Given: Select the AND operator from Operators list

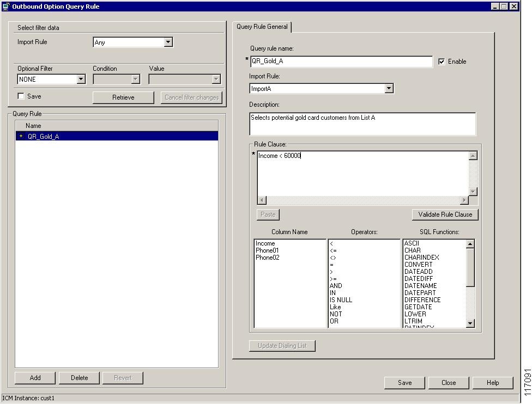Looking at the screenshot, I should point(336,285).
